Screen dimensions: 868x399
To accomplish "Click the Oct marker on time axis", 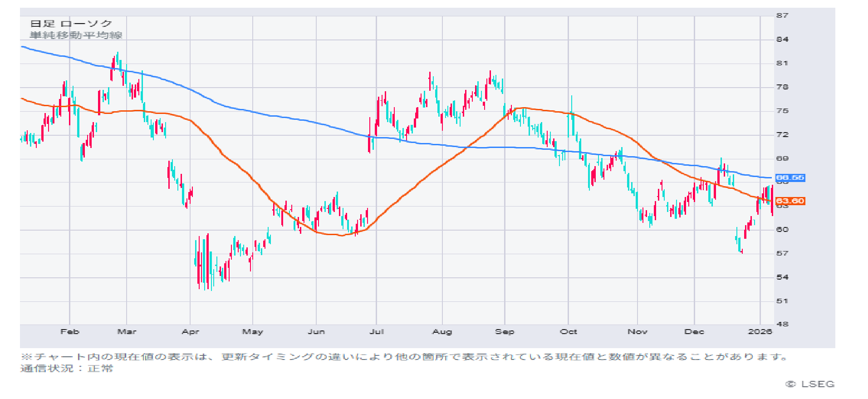I will (568, 332).
